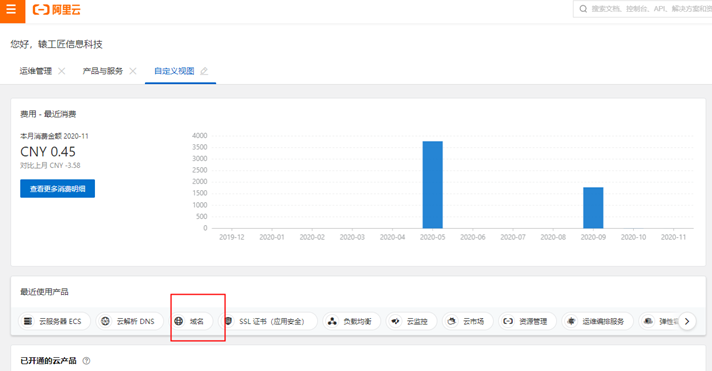712x371 pixels.
Task: Click the 已开通的云产品 heading
Action: (x=48, y=361)
